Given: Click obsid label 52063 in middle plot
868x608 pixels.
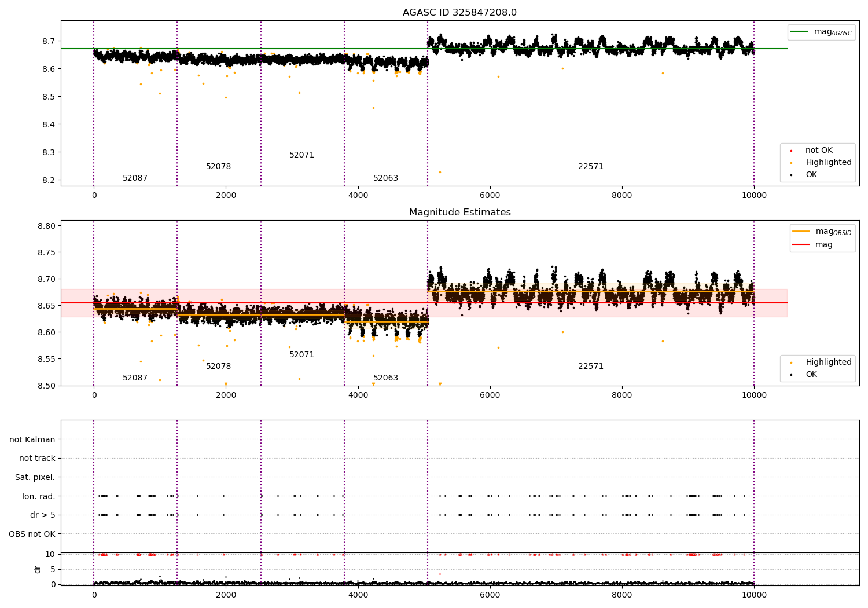Looking at the screenshot, I should [x=385, y=378].
